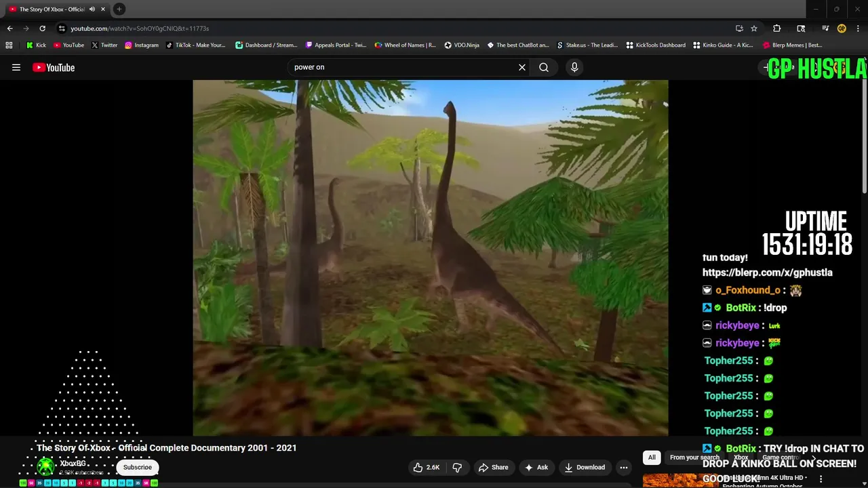This screenshot has width=868, height=488.
Task: Start voice search with the microphone icon
Action: point(574,67)
